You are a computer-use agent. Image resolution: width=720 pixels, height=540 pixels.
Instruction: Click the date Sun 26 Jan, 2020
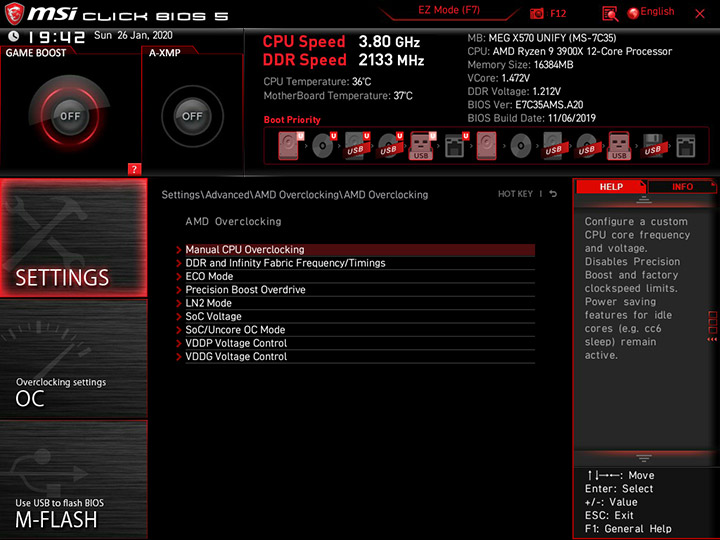point(133,35)
